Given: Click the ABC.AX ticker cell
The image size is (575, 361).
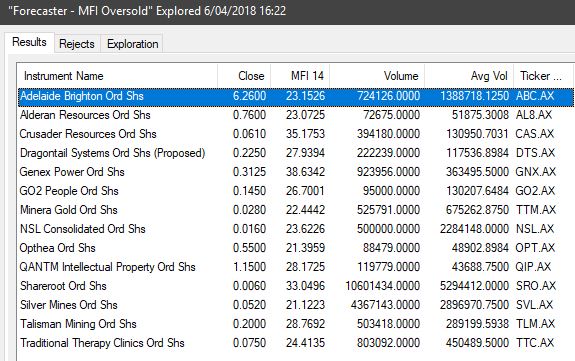Looking at the screenshot, I should pyautogui.click(x=535, y=96).
